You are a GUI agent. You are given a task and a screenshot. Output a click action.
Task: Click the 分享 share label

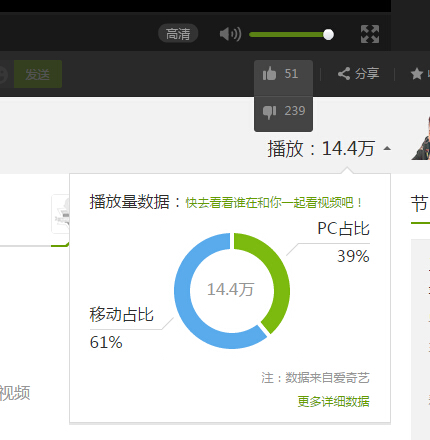(367, 73)
